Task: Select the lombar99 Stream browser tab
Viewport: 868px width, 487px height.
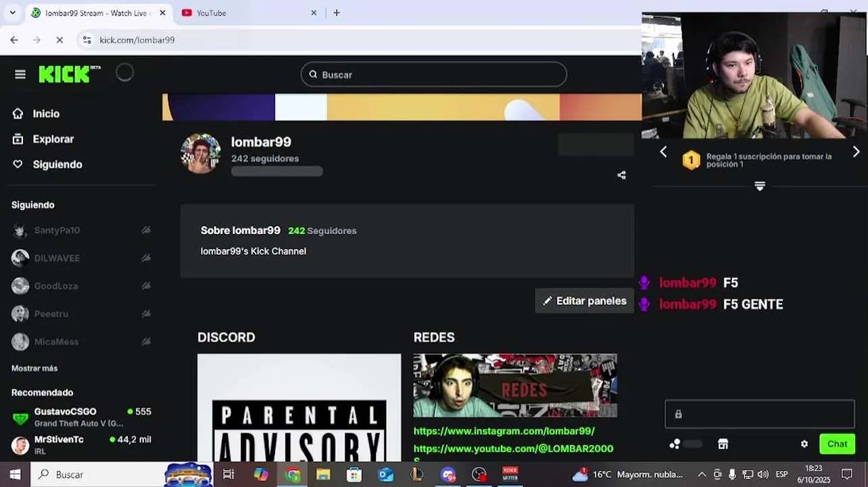Action: pyautogui.click(x=98, y=13)
